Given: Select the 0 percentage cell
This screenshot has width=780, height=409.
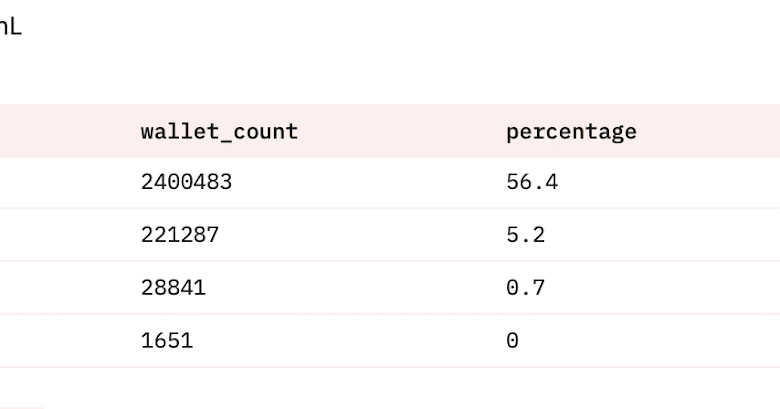Looking at the screenshot, I should point(512,341).
